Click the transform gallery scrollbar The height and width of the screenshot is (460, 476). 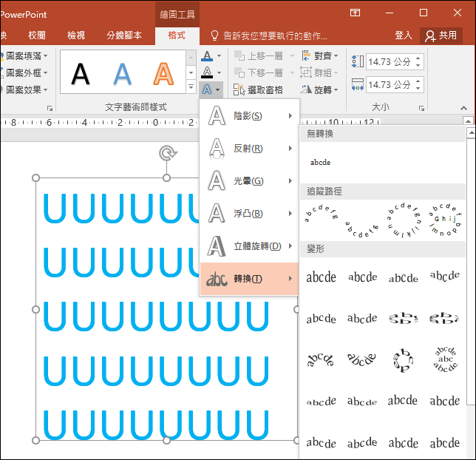(471, 274)
